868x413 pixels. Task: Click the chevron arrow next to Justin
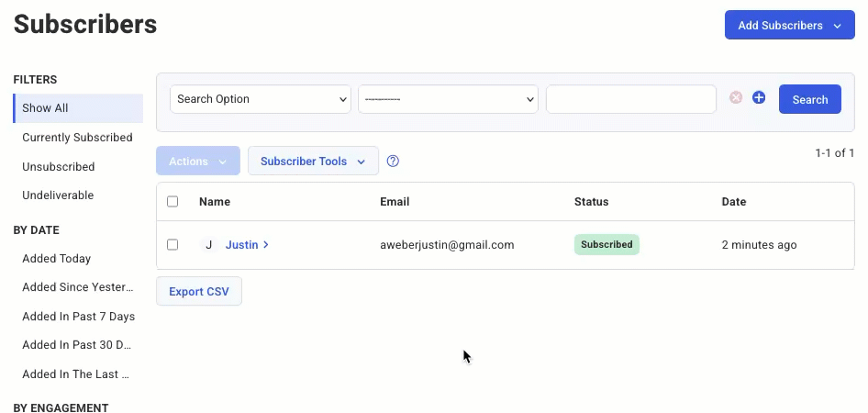tap(266, 245)
